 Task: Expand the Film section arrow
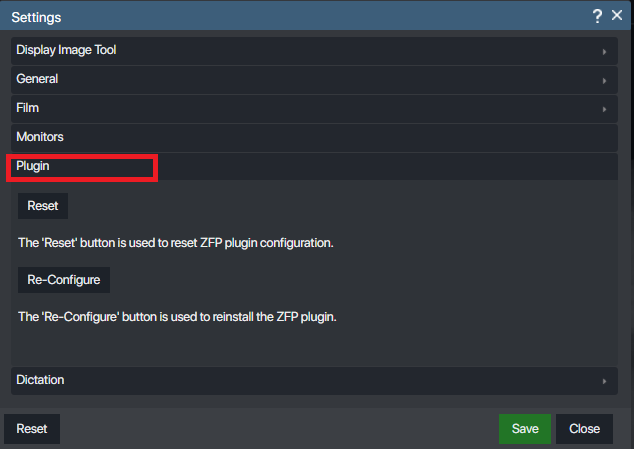[x=604, y=109]
